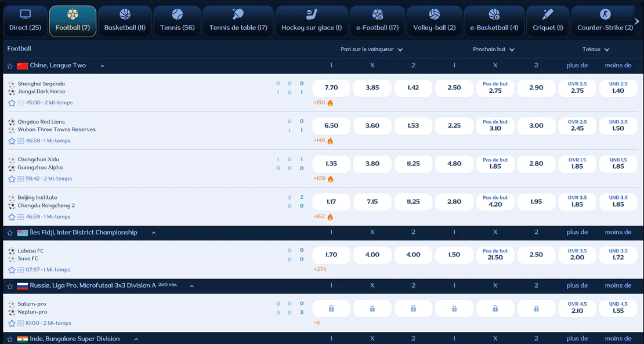Viewport: 644px width, 344px height.
Task: Click the Russia flag icon
Action: [22, 286]
